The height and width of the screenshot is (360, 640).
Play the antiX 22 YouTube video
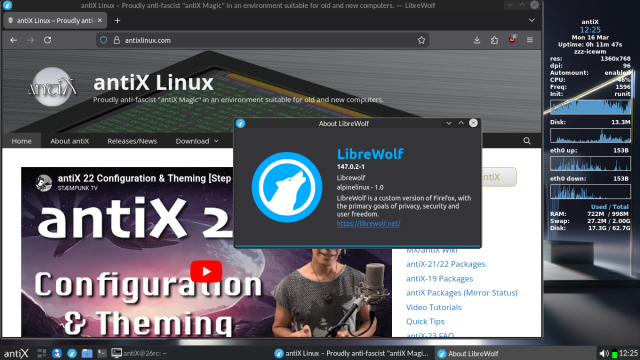pos(206,271)
